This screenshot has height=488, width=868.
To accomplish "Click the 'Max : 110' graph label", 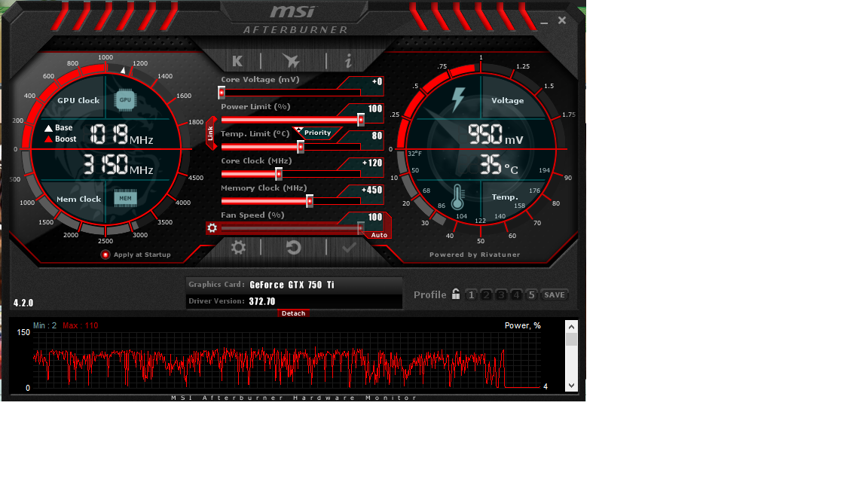I will pos(81,325).
